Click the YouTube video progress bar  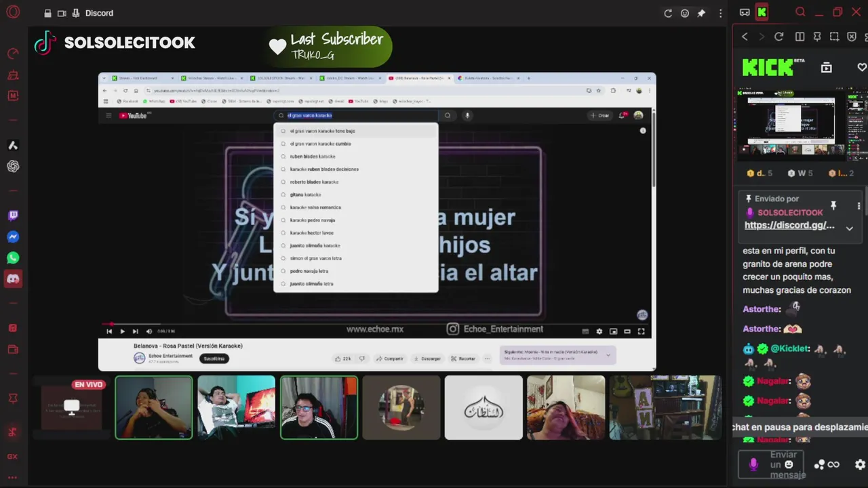(x=376, y=324)
